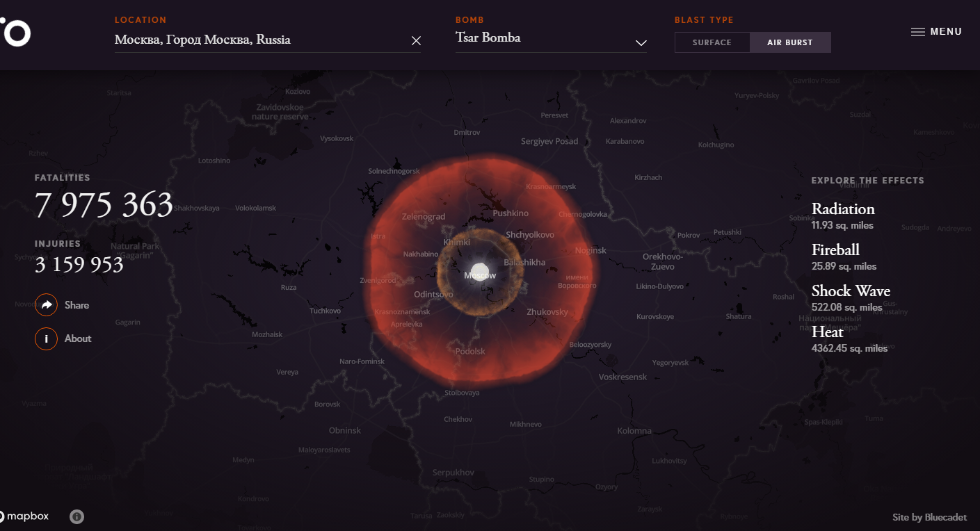
Task: Click the circular site logo in the header
Action: pos(15,33)
